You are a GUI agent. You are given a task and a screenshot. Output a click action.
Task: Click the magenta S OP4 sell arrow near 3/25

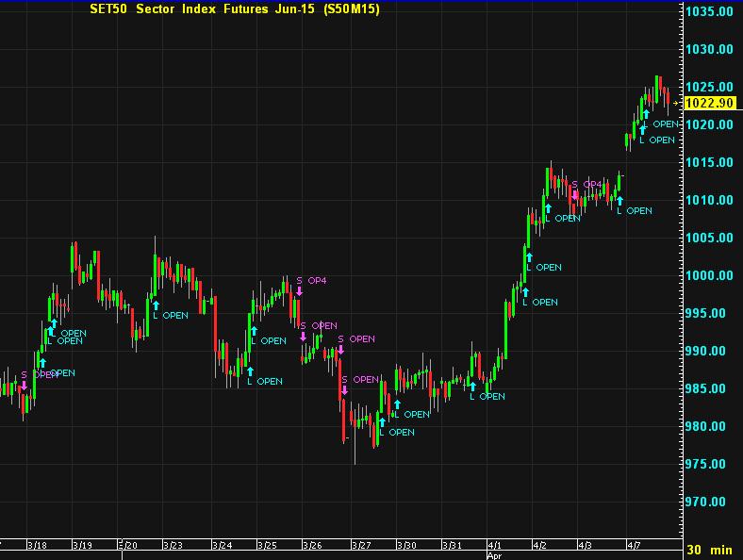[x=299, y=291]
